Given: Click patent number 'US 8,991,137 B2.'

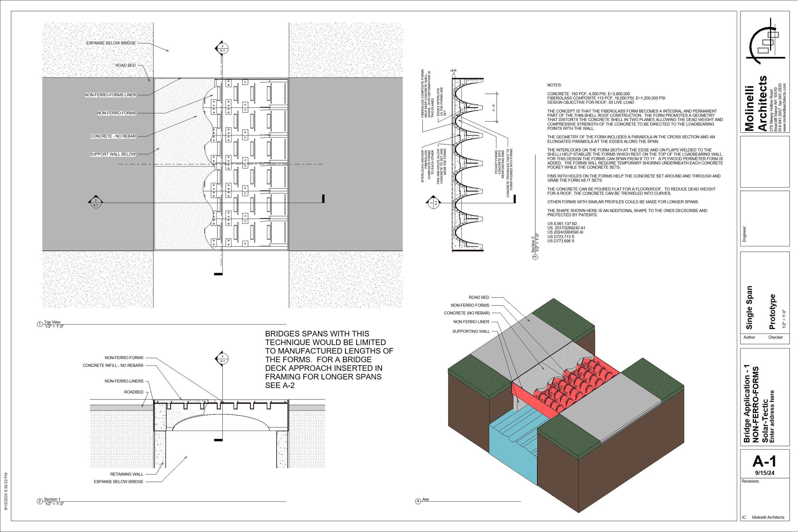Looking at the screenshot, I should [x=562, y=223].
